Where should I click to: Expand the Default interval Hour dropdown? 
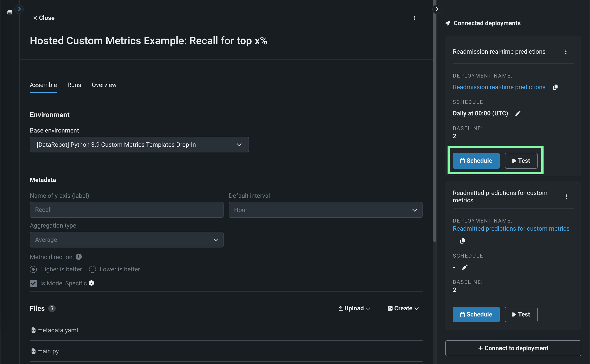point(325,210)
